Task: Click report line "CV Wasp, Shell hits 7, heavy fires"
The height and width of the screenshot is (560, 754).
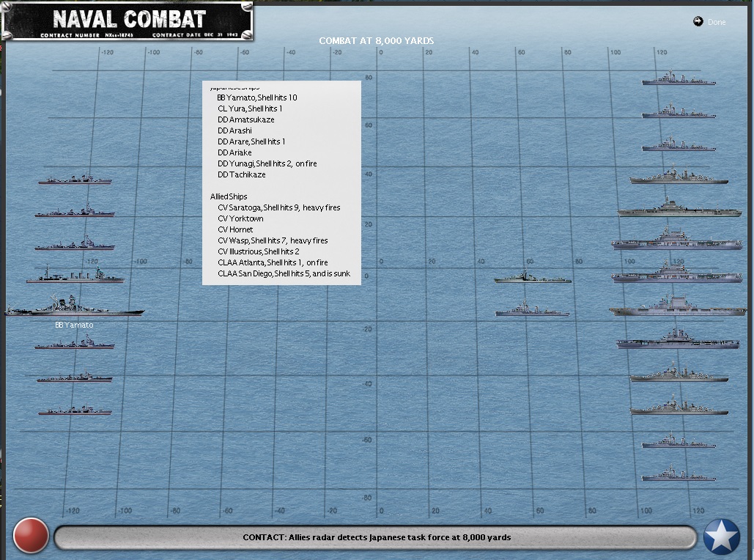Action: (273, 241)
